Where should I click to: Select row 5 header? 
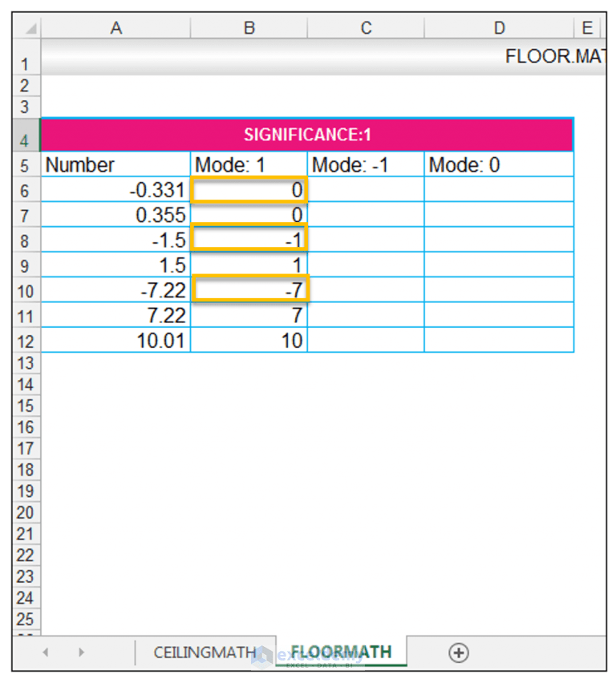[26, 164]
